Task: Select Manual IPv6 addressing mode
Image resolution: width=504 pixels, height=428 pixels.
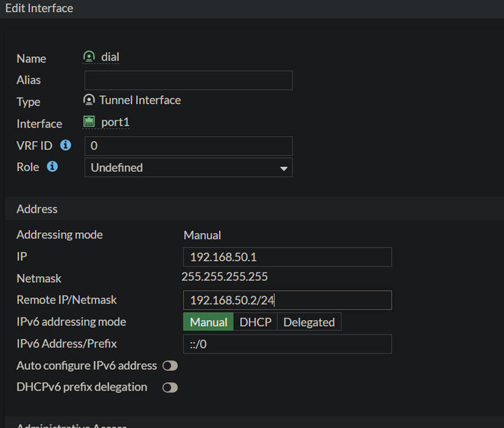Action: (x=208, y=322)
